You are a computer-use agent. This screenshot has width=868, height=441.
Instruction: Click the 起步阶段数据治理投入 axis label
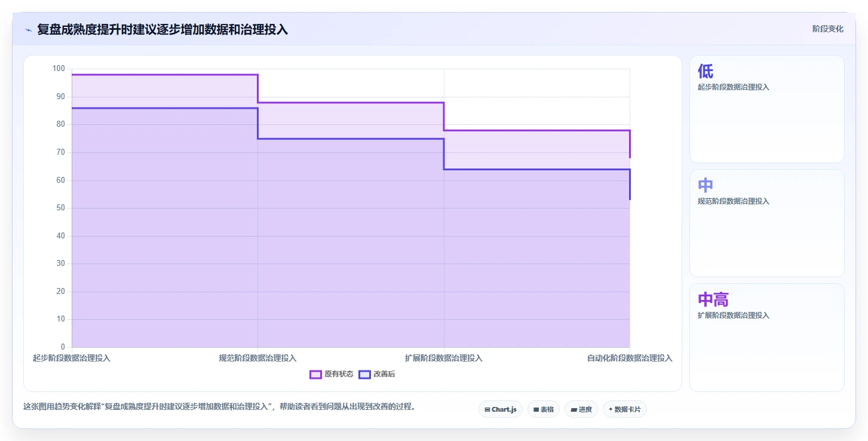pyautogui.click(x=72, y=358)
